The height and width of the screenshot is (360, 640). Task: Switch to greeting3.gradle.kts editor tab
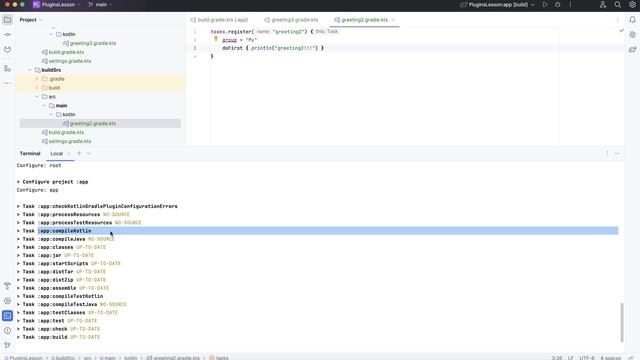point(291,20)
